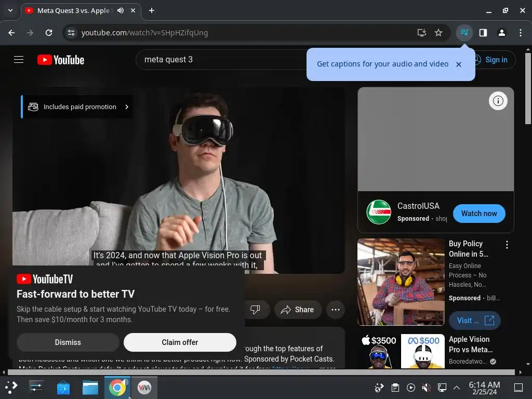Click the Share button

pyautogui.click(x=298, y=310)
